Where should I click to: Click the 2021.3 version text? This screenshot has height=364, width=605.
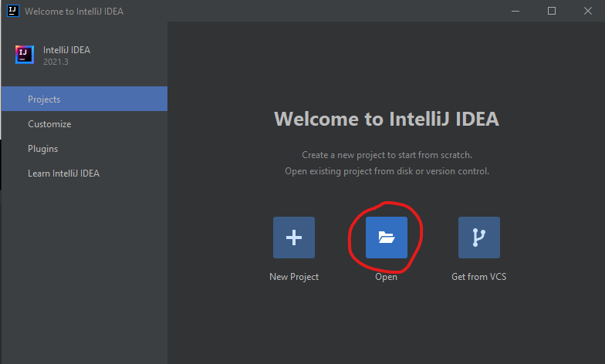(56, 62)
